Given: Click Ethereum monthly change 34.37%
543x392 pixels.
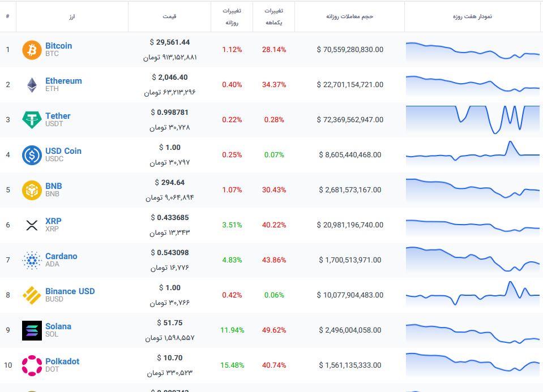Looking at the screenshot, I should pyautogui.click(x=274, y=85).
